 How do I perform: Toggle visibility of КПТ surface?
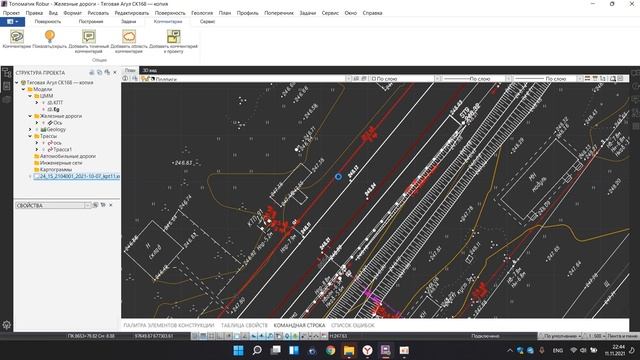(44, 102)
